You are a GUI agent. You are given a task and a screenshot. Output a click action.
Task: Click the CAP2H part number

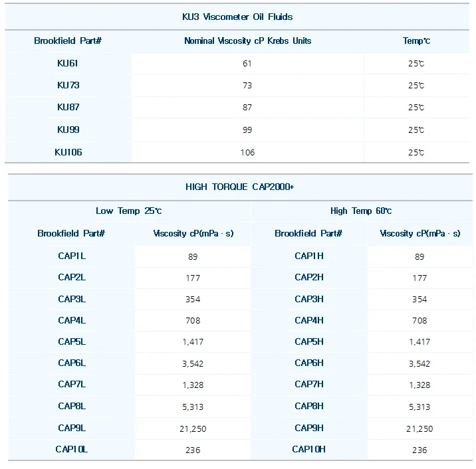point(309,278)
